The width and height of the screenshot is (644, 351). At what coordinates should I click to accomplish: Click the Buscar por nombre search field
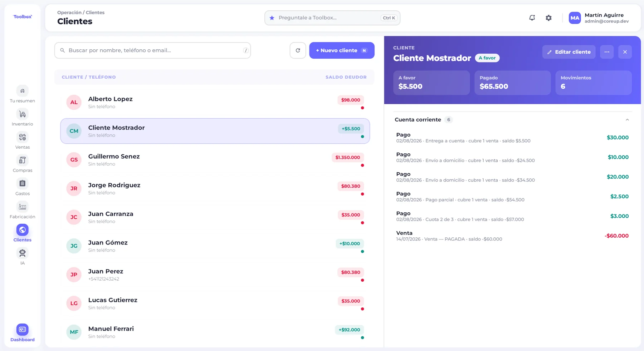point(152,50)
